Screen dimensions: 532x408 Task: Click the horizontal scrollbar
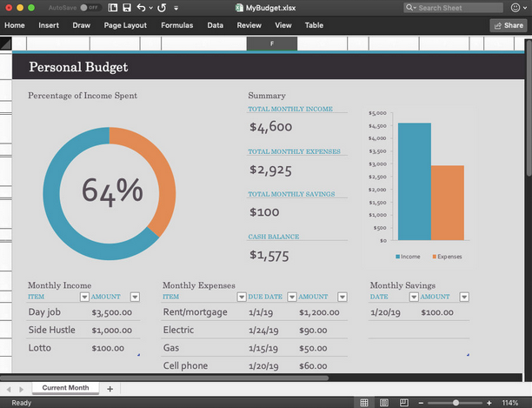coord(164,378)
